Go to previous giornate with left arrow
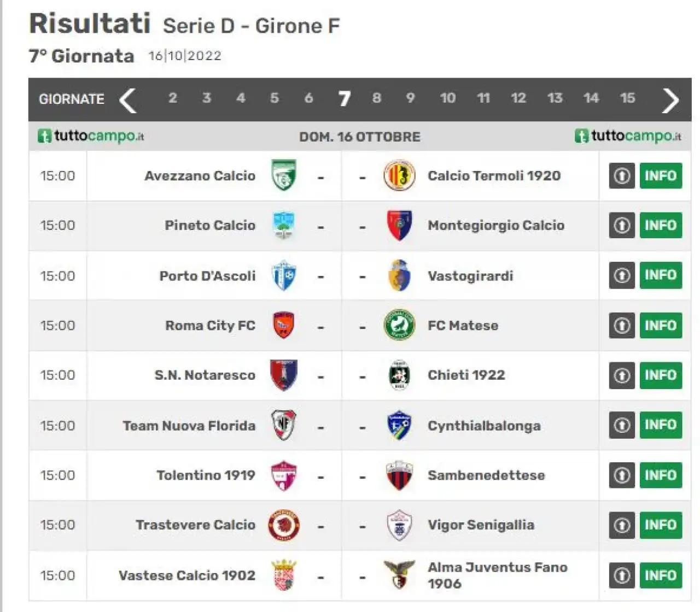 point(127,100)
